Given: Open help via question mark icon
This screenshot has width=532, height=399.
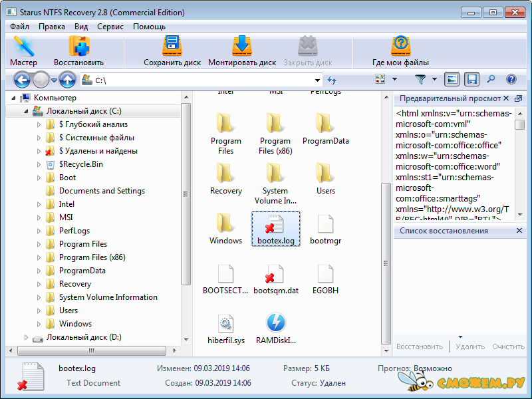Looking at the screenshot, I should 511,80.
